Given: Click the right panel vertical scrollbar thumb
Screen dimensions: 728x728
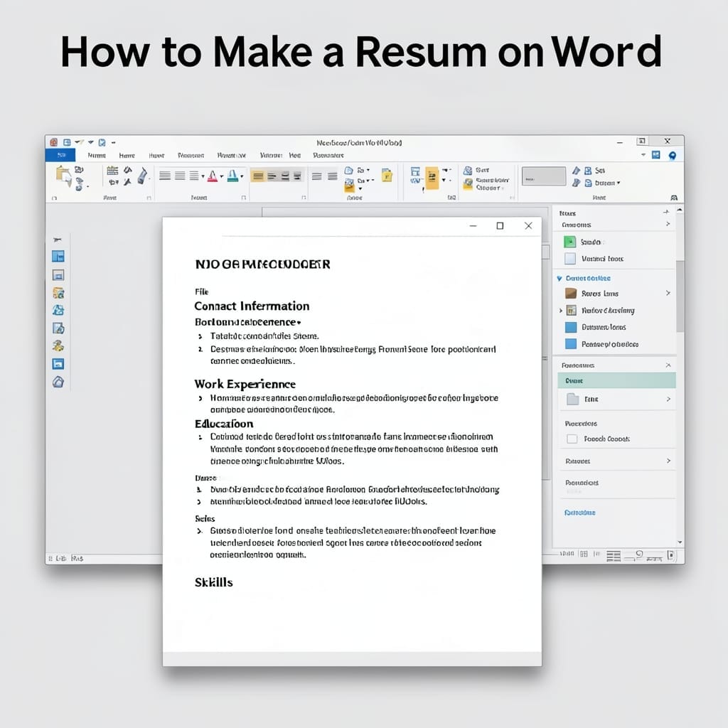Looking at the screenshot, I should [680, 296].
